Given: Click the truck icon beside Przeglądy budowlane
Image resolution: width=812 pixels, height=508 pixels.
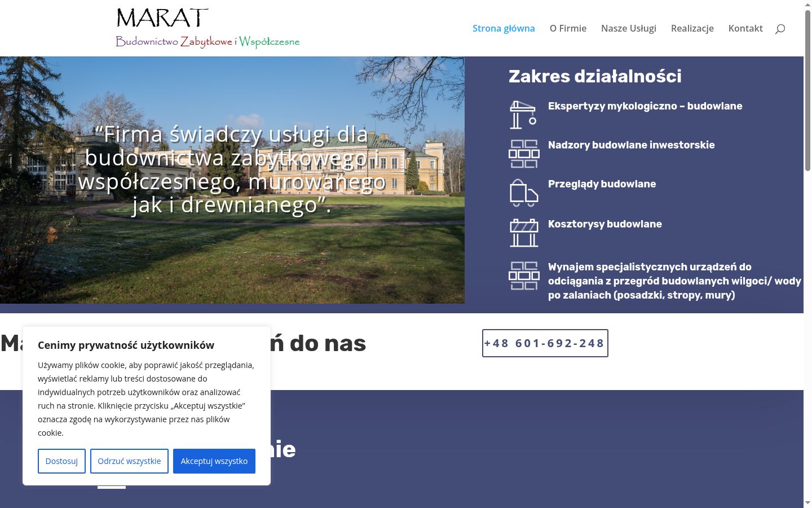Looking at the screenshot, I should click(524, 192).
